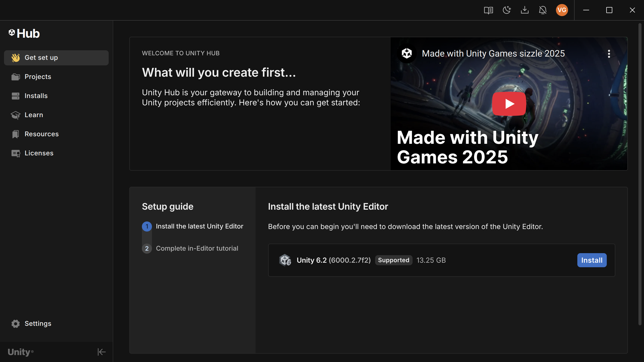
Task: Select step 1 Install the latest Unity Editor
Action: point(199,226)
